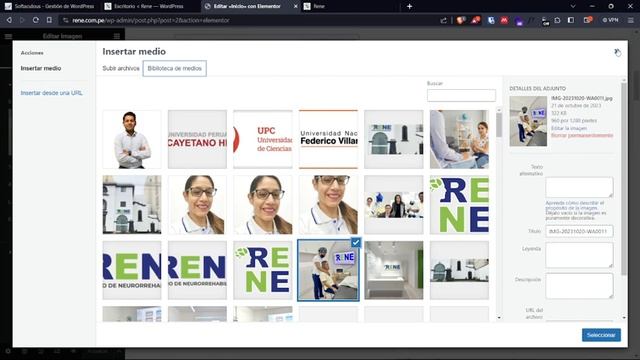The width and height of the screenshot is (640, 360).
Task: Click the details panel scrollbar down arrow
Action: point(624,318)
